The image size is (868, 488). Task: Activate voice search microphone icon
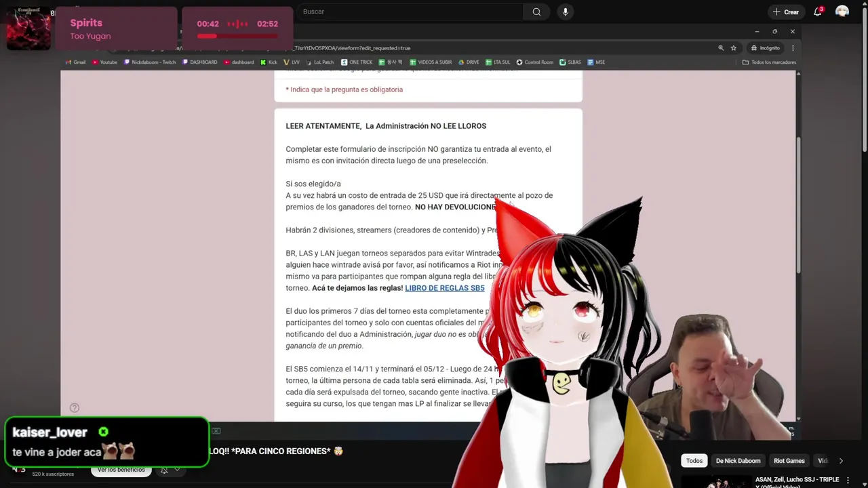point(565,12)
